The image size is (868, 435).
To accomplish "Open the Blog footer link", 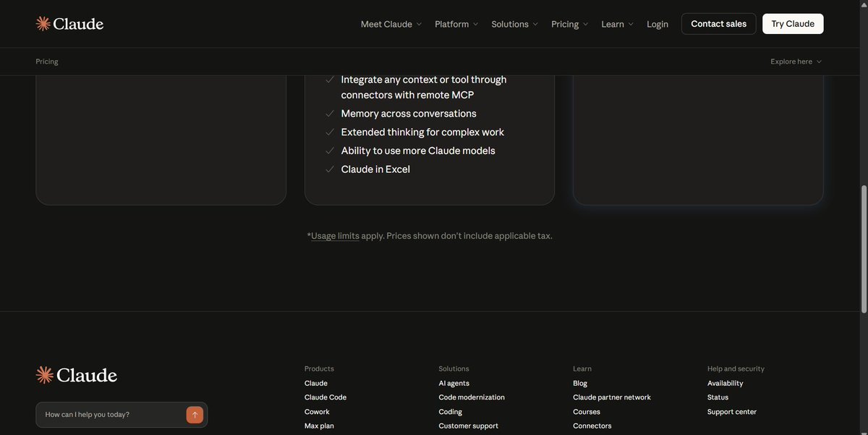I will [580, 384].
